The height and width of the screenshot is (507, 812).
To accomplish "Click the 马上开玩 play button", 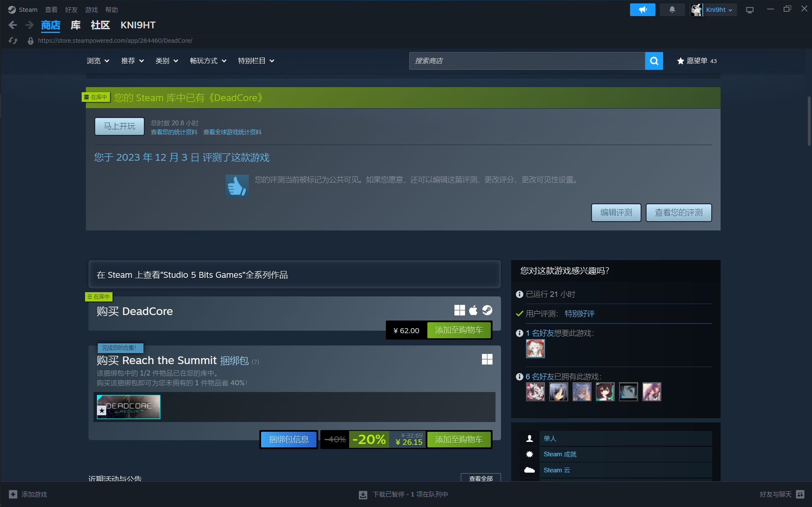I will [119, 126].
